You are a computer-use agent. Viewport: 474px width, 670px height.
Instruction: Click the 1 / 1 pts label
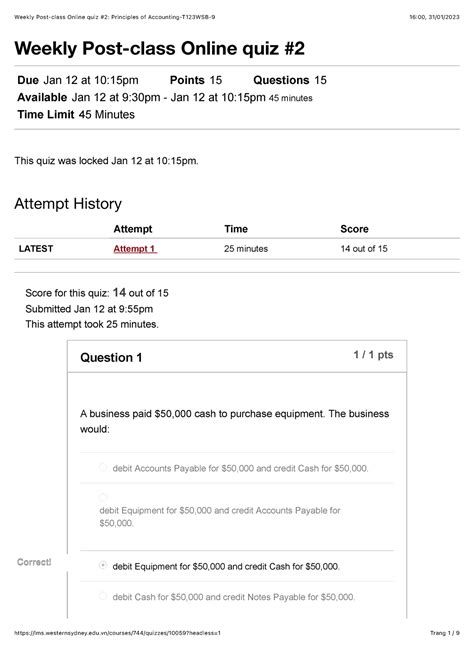point(373,355)
